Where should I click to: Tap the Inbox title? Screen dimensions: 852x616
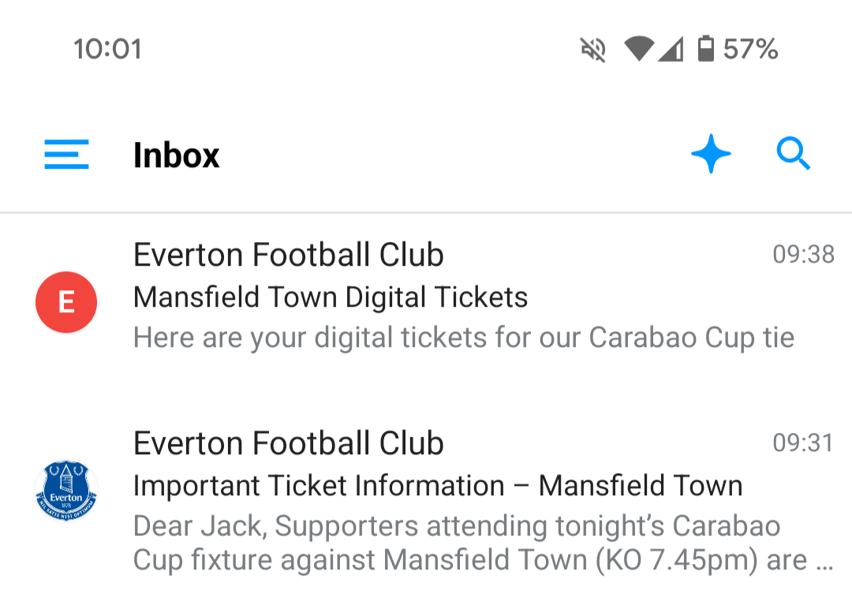(x=176, y=155)
